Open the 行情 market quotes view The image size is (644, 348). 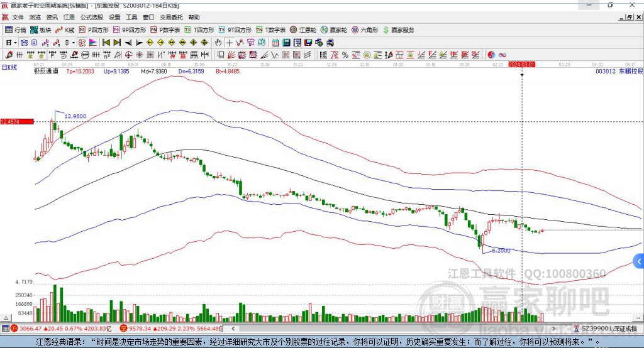coord(15,30)
